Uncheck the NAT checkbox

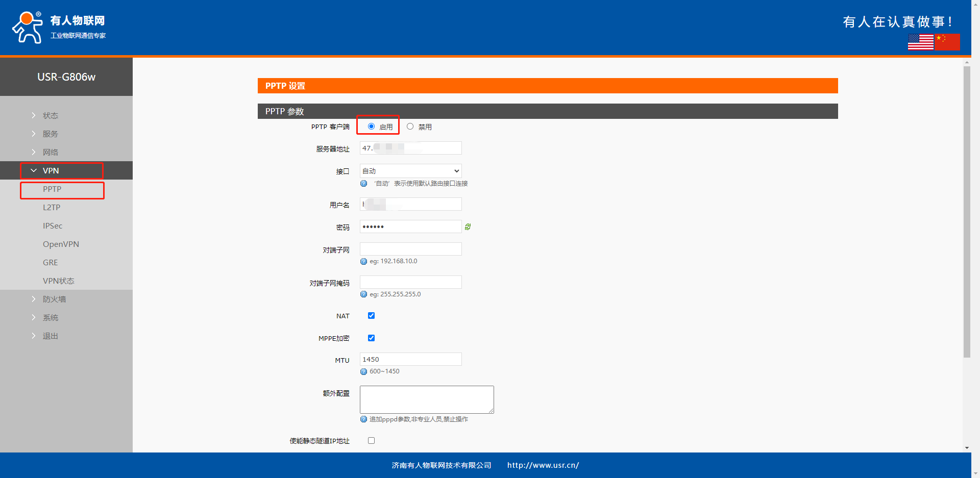coord(371,316)
